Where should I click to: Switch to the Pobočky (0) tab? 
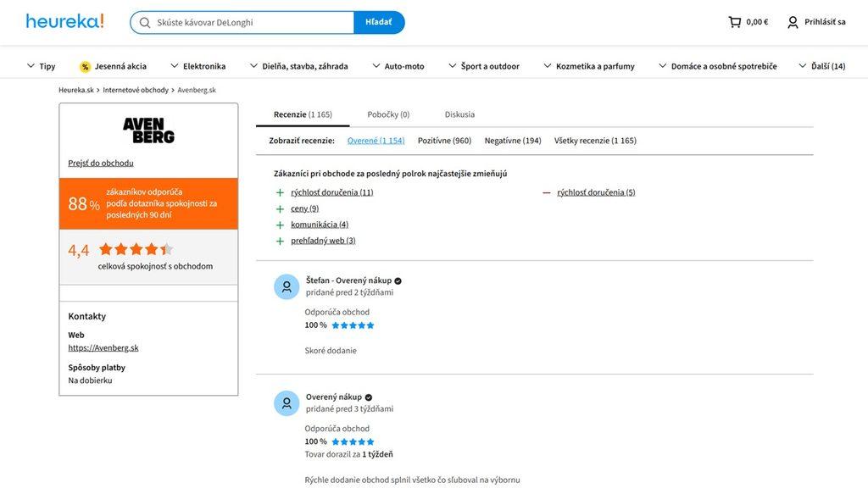click(388, 114)
